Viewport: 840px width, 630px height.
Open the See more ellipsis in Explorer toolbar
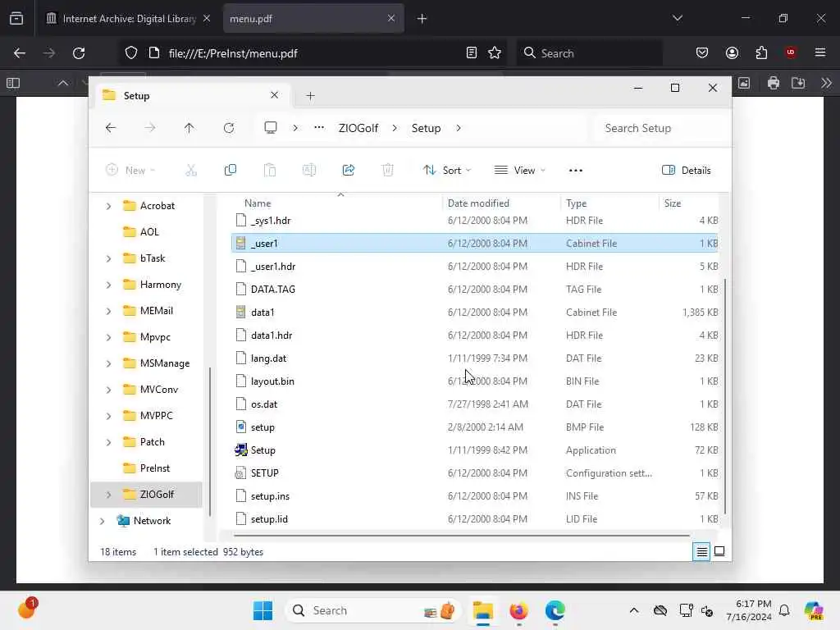click(x=576, y=171)
